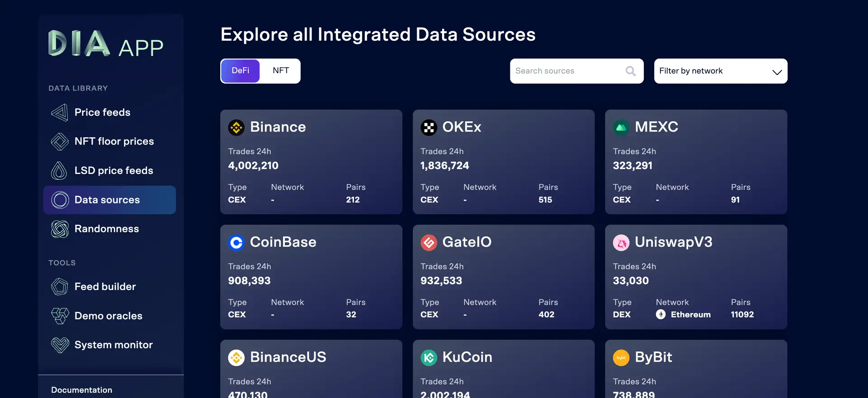Click the magnifying glass search icon
868x398 pixels.
(x=630, y=71)
